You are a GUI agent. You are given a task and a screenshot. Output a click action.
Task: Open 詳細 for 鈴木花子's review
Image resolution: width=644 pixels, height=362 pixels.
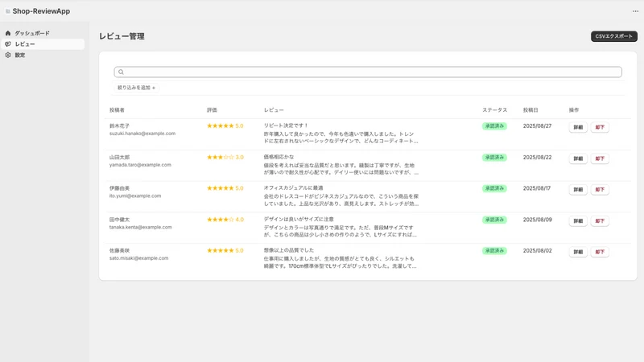pyautogui.click(x=578, y=127)
